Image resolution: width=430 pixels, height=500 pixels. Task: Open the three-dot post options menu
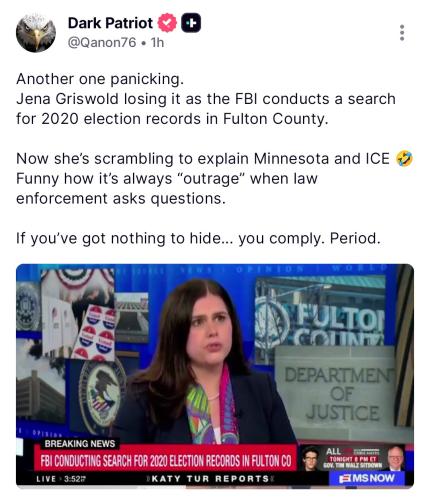coord(402,33)
